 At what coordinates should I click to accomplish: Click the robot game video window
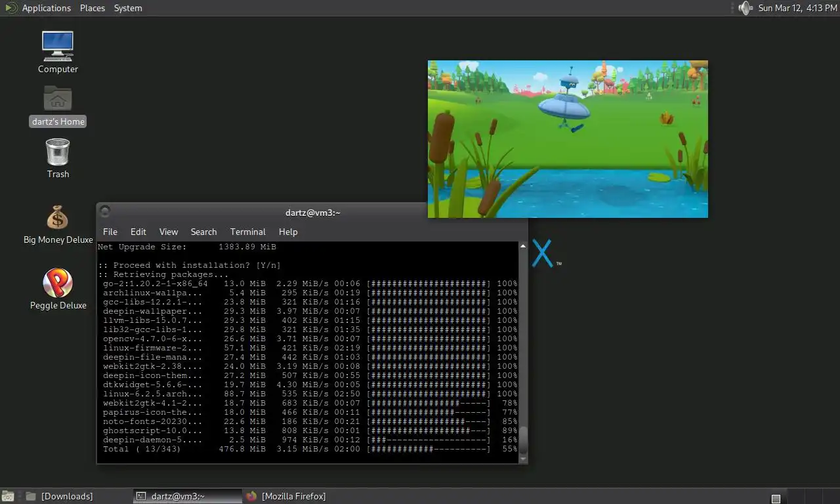[568, 139]
